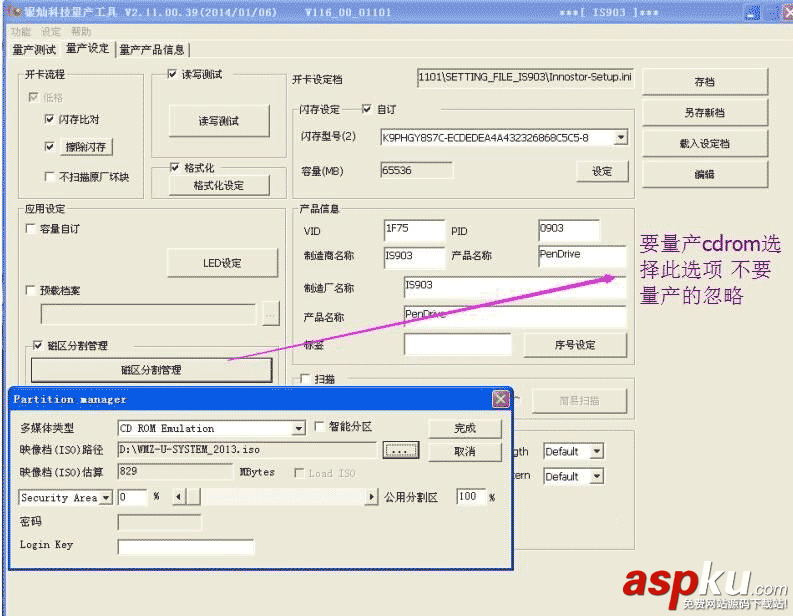Click the 映像档(ISO)估算 field

pyautogui.click(x=175, y=471)
